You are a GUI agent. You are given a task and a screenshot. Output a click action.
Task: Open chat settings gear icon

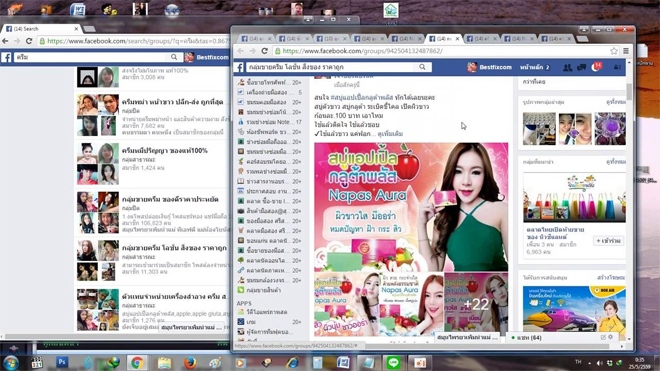[x=611, y=337]
